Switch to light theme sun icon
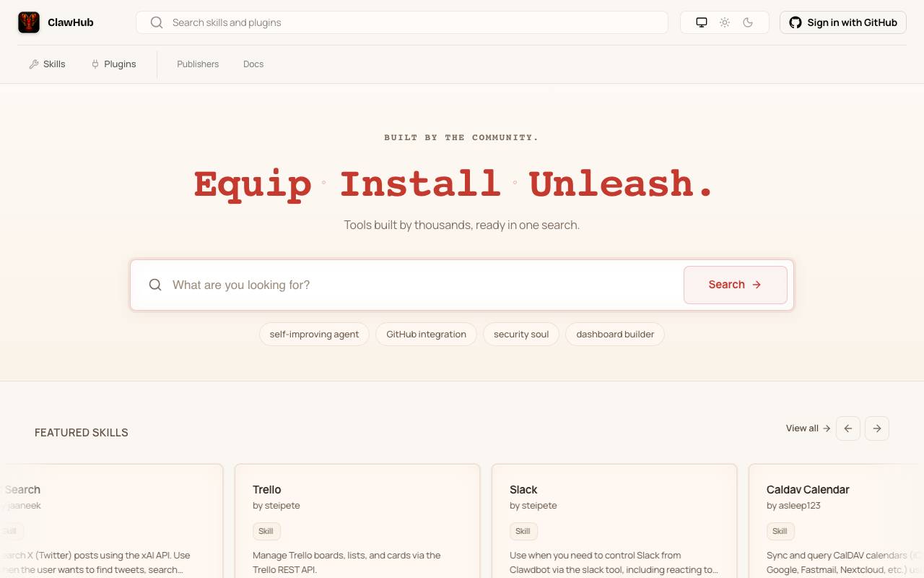This screenshot has height=578, width=924. click(x=725, y=22)
